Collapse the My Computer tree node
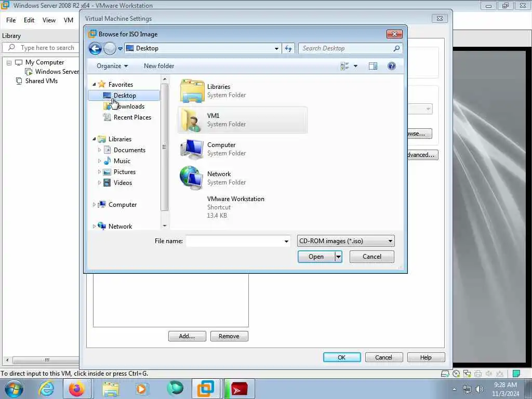Screen dimensions: 532x399 point(9,63)
